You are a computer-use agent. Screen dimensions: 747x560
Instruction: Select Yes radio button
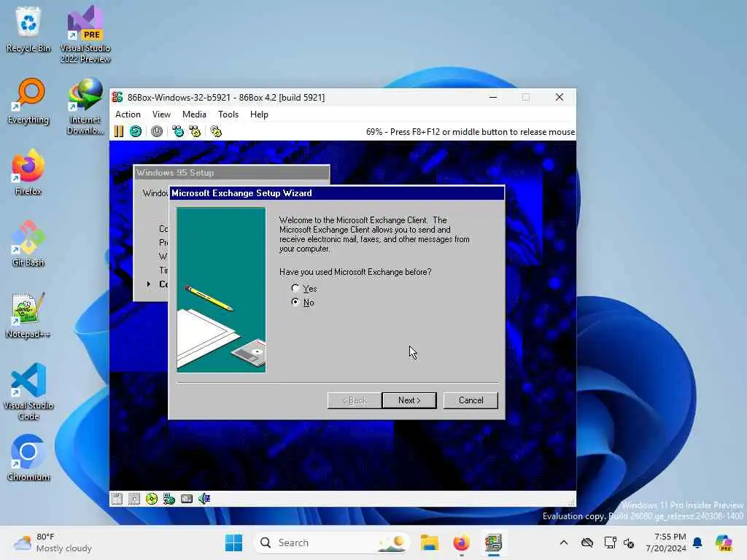304,289
